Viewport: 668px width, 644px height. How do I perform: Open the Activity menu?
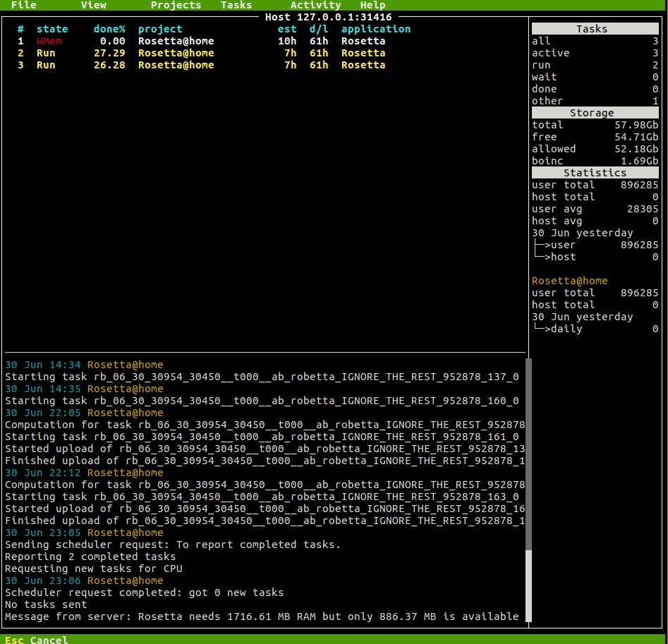click(x=315, y=5)
